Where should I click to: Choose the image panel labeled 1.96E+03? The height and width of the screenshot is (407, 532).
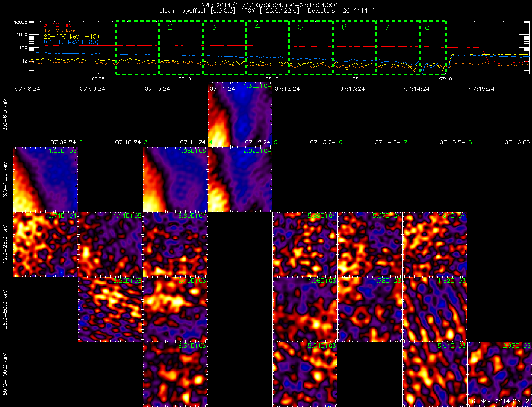[305, 309]
